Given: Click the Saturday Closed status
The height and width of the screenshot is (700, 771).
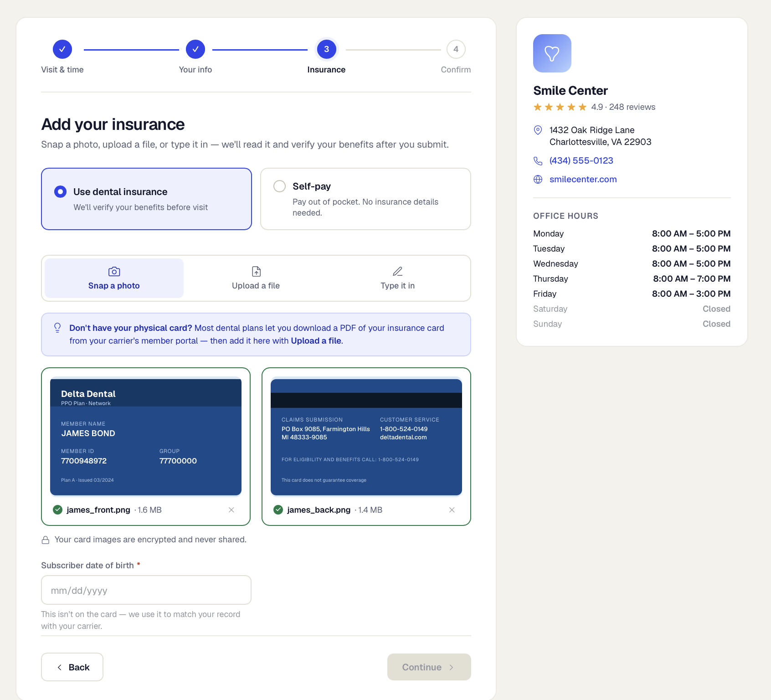Looking at the screenshot, I should pos(716,309).
